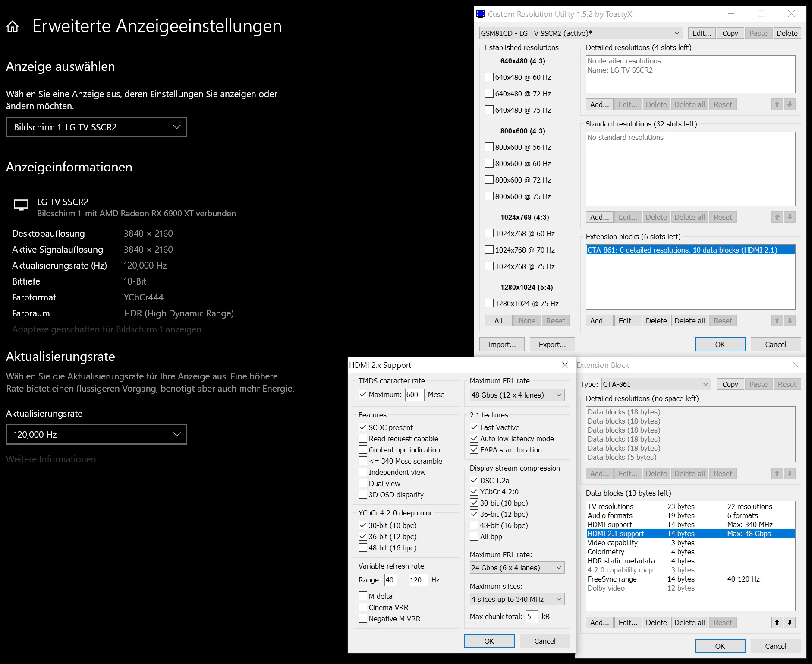Click Add... under Detailed resolutions in CRU
This screenshot has height=664, width=812.
pos(599,104)
